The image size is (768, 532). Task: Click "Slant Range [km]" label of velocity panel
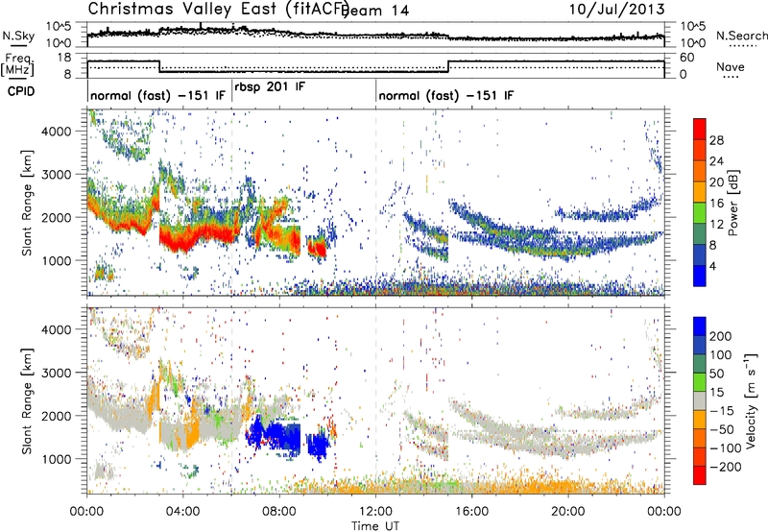(x=27, y=401)
